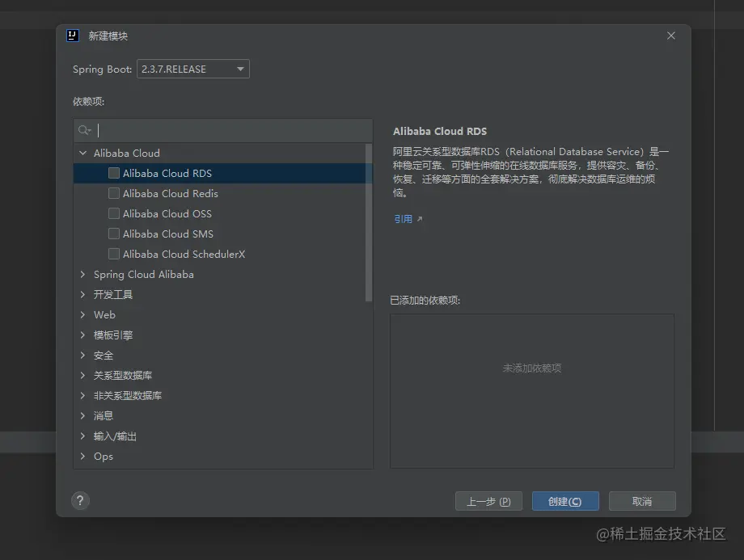The image size is (744, 560).
Task: Select the Alibaba Cloud Redis label
Action: point(171,193)
